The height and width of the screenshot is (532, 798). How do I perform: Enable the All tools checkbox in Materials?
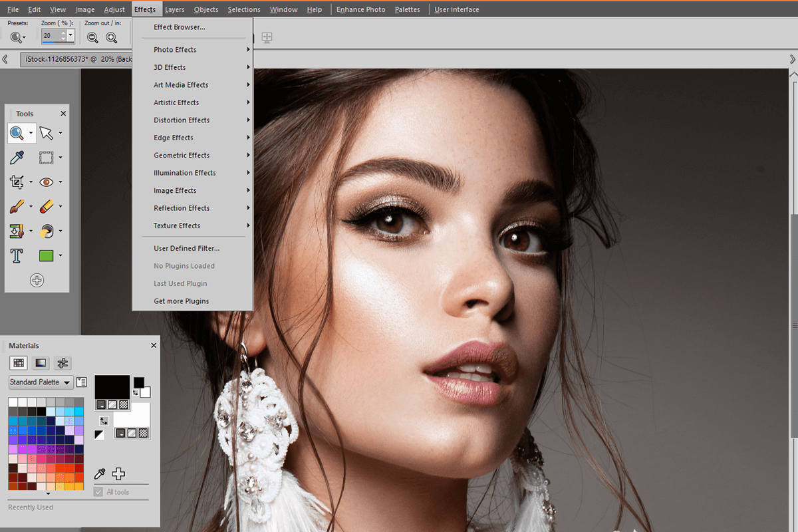pos(98,492)
